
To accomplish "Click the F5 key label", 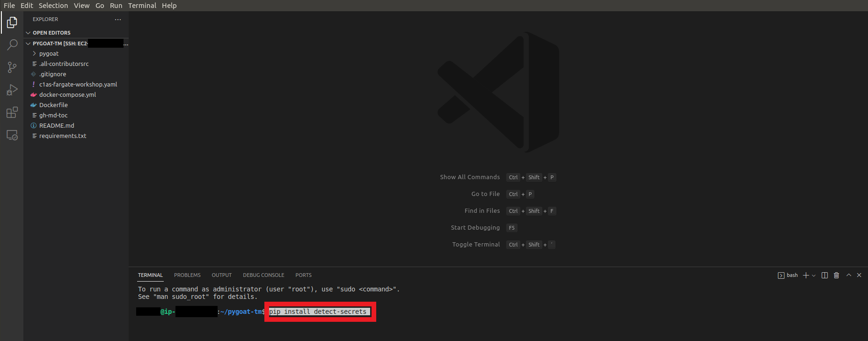I will pyautogui.click(x=511, y=228).
